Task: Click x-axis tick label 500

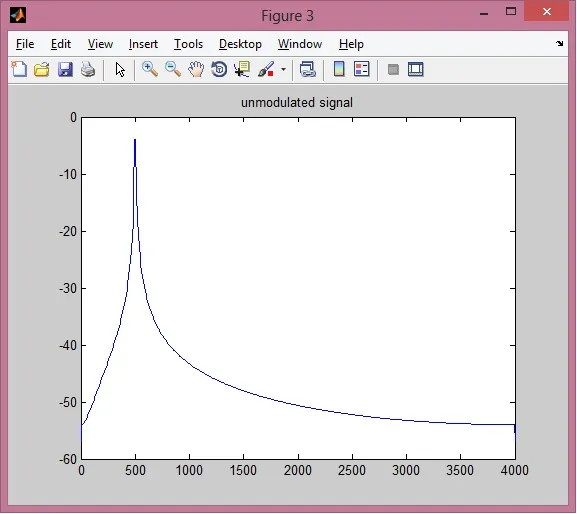Action: pyautogui.click(x=135, y=470)
